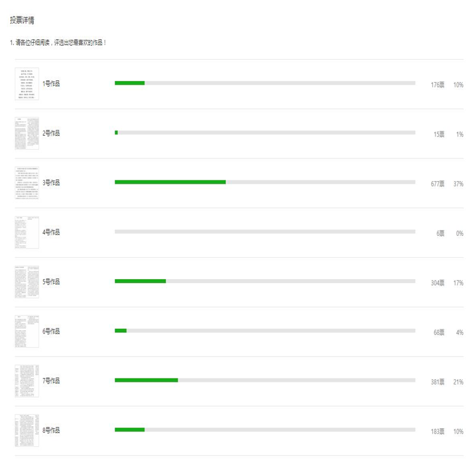Screen dimensions: 476x466
Task: Open the thumbnail of 2号作品
Action: pos(27,133)
